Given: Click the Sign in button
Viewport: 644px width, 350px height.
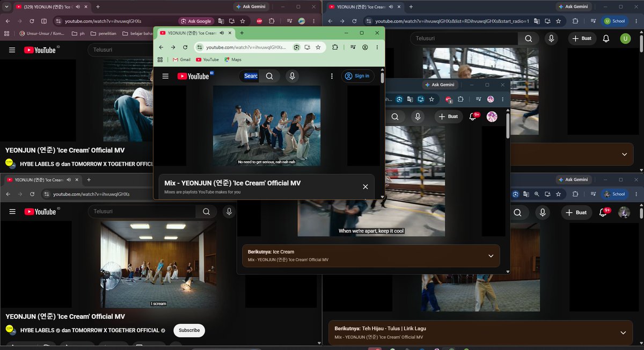Looking at the screenshot, I should tap(358, 76).
